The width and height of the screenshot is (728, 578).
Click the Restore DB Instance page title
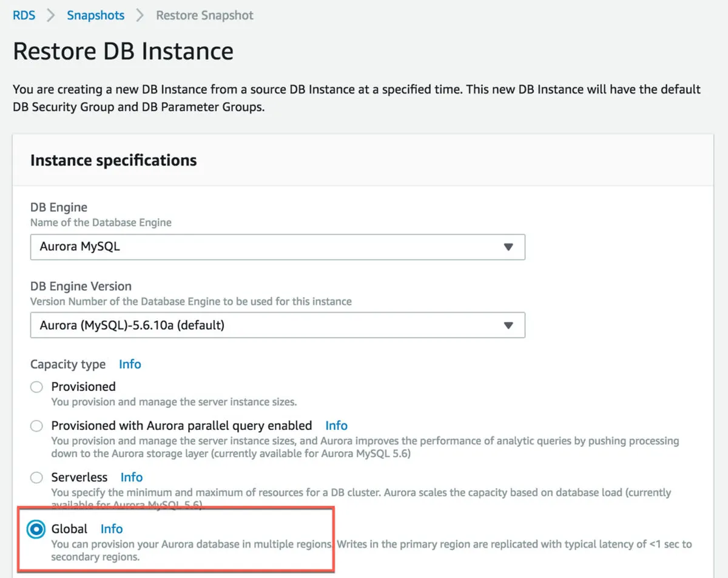coord(123,51)
